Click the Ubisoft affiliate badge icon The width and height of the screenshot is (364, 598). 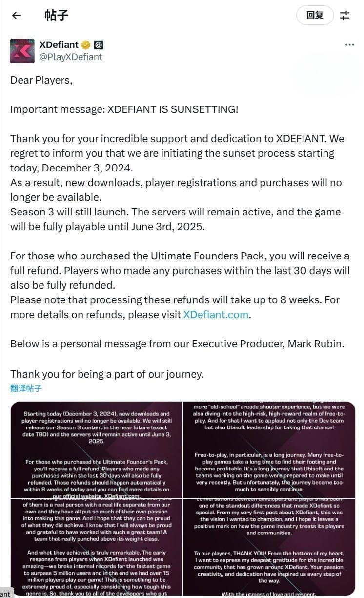click(98, 45)
